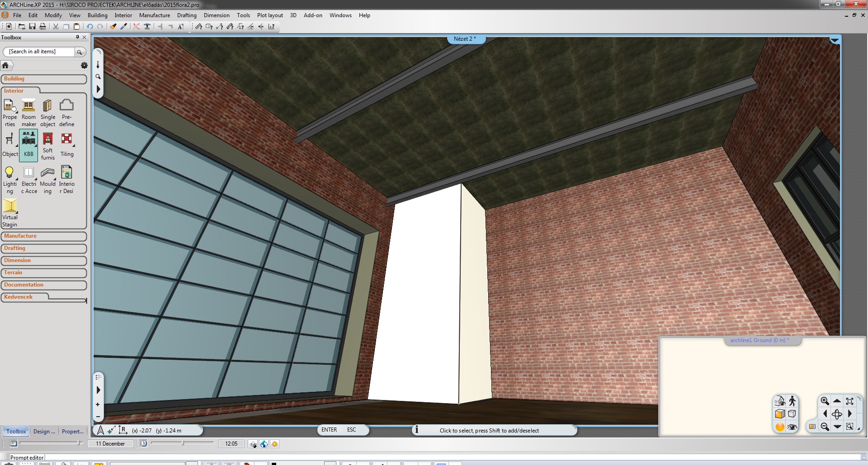Toggle the sun shadow icon

(274, 444)
